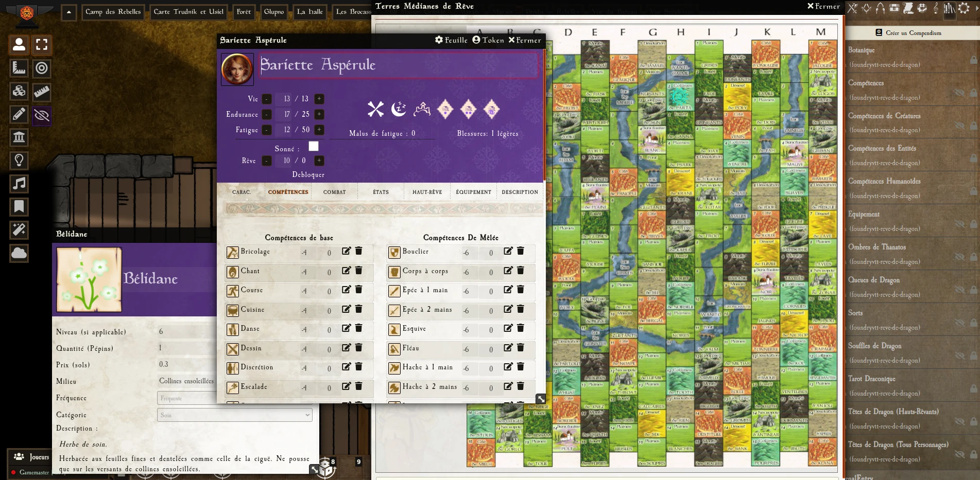Click the crossed bones icon on character sheet

click(375, 109)
